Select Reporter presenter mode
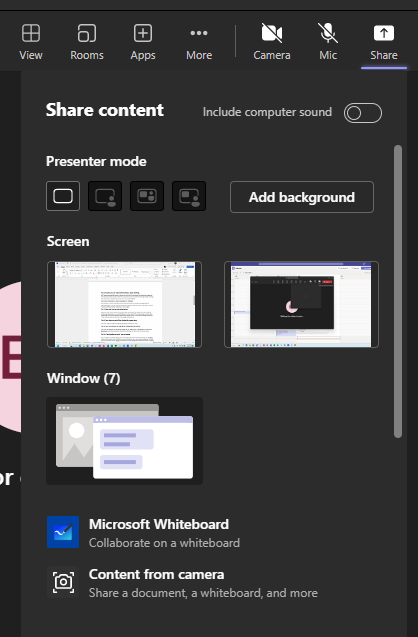418x637 pixels. 189,196
